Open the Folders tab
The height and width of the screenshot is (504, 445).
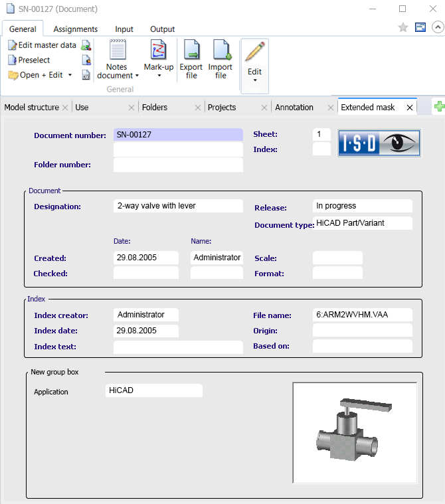click(155, 108)
